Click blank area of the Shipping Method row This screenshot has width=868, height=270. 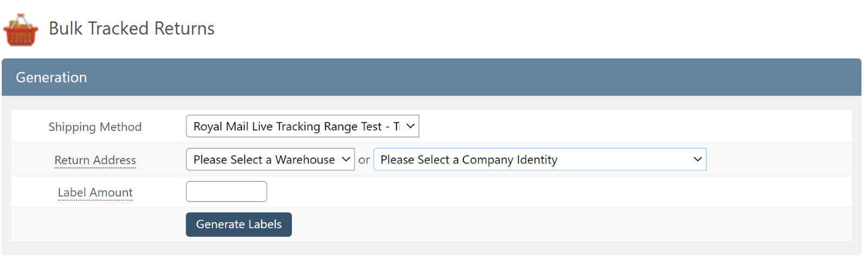click(x=624, y=127)
